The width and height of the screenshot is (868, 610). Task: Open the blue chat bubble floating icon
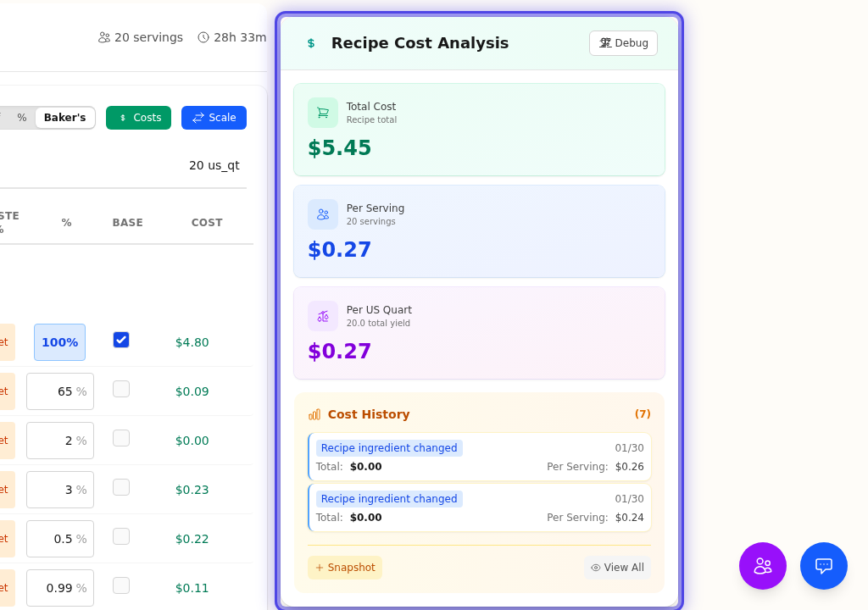(823, 566)
